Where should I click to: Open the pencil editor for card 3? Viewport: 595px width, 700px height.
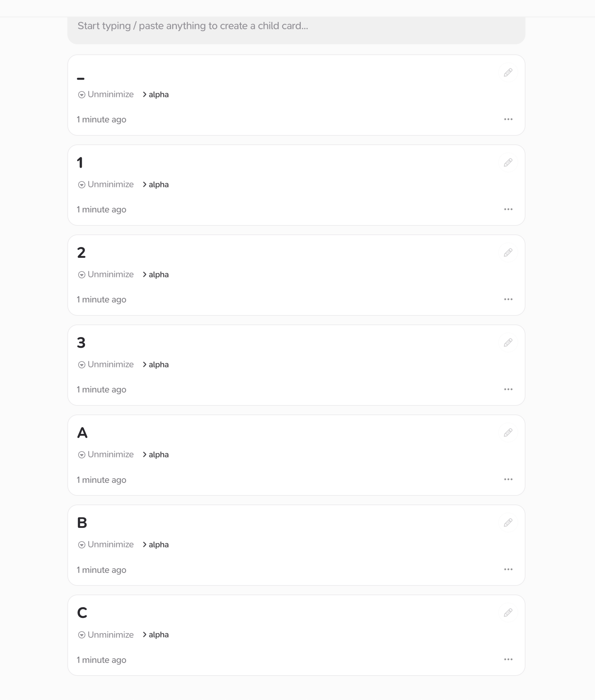pos(508,342)
